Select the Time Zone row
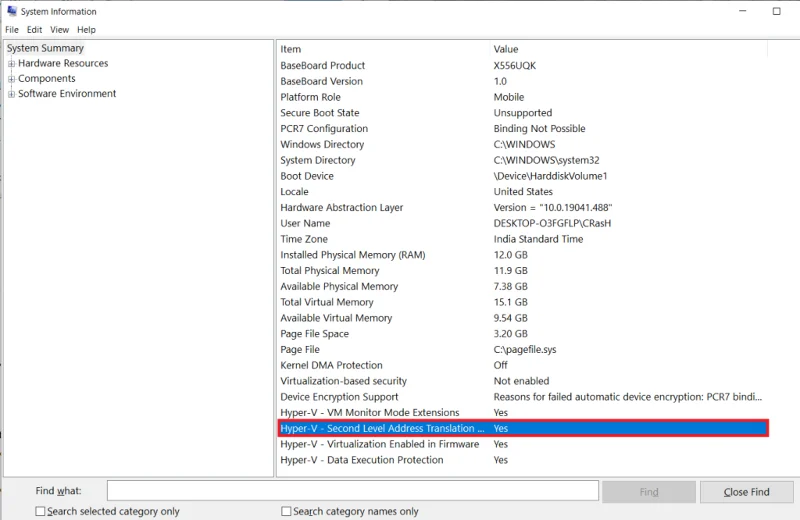The width and height of the screenshot is (800, 520). [x=523, y=239]
